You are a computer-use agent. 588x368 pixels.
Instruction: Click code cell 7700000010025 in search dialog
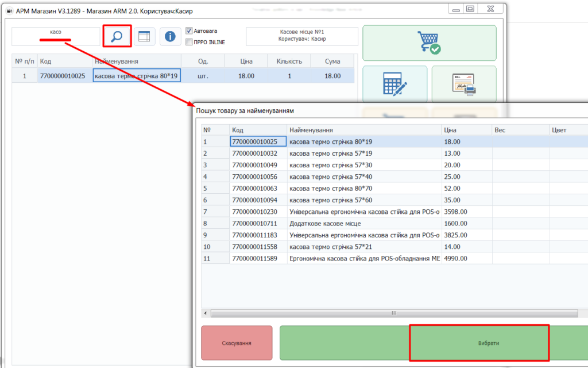tap(258, 141)
